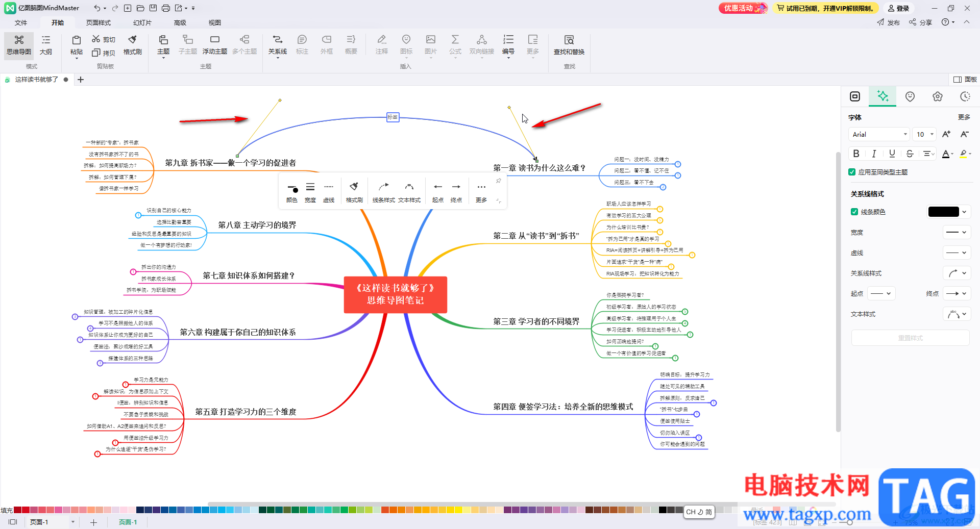Click line style (线条样式) in floating toolbar

click(x=384, y=192)
